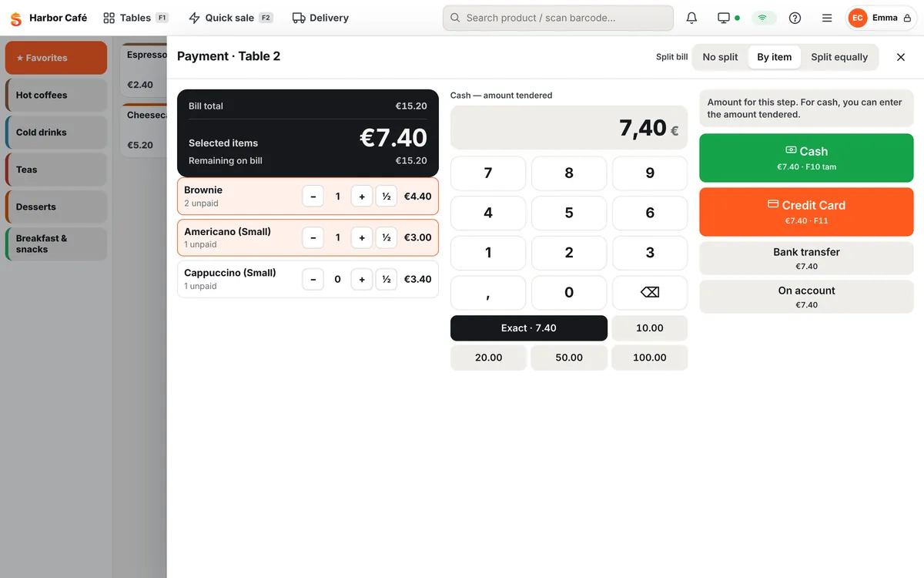Click the Exact 7.40 button
Viewport: 924px width, 578px height.
click(529, 328)
